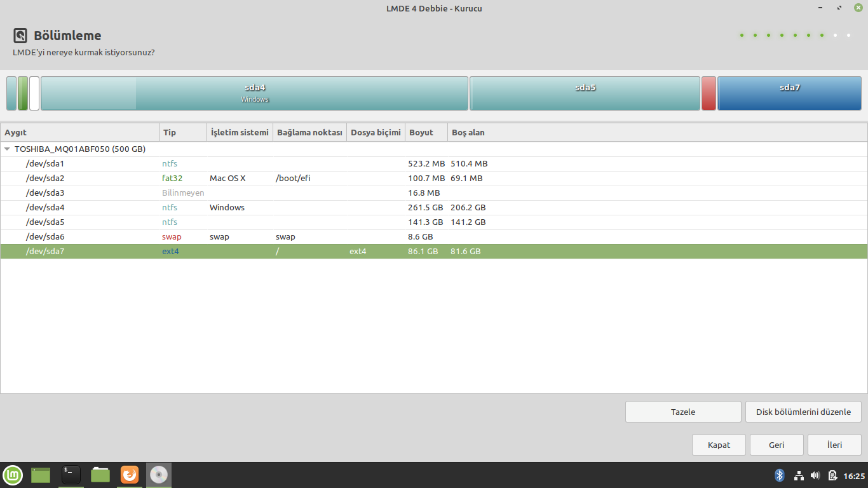Click the 81.6 GB free space cell
This screenshot has height=488, width=868.
(465, 252)
